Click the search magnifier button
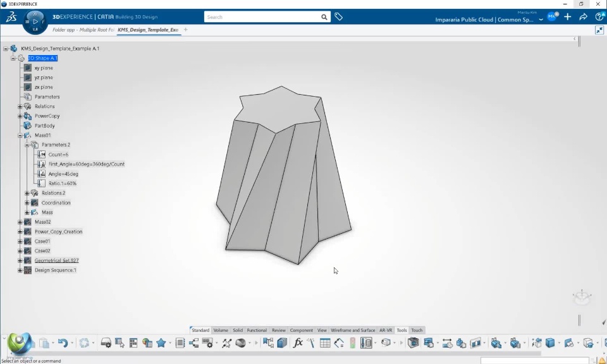The width and height of the screenshot is (607, 364). tap(324, 17)
